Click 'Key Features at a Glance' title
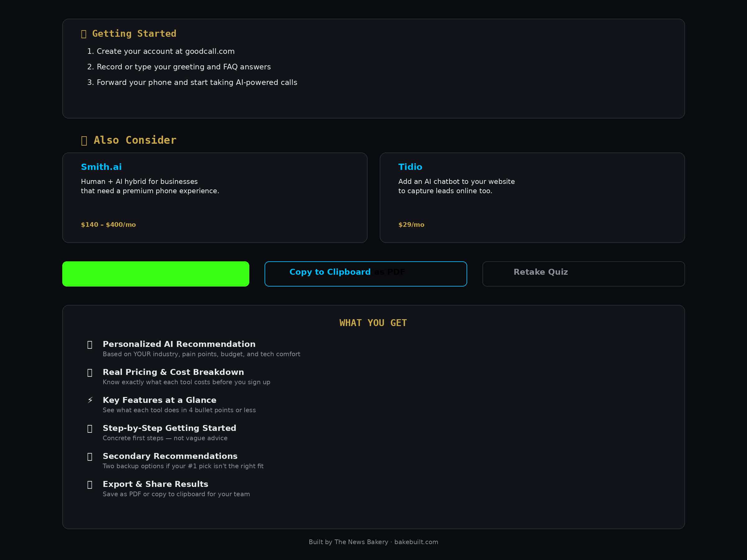Screen dimensions: 747x560 (x=159, y=400)
